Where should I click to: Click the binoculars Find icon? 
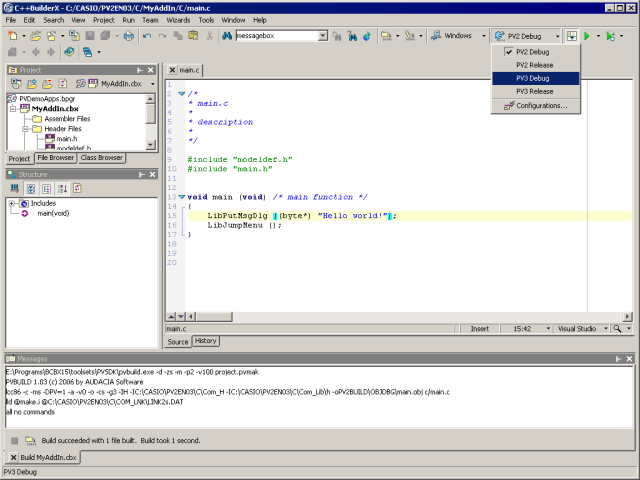(x=227, y=36)
